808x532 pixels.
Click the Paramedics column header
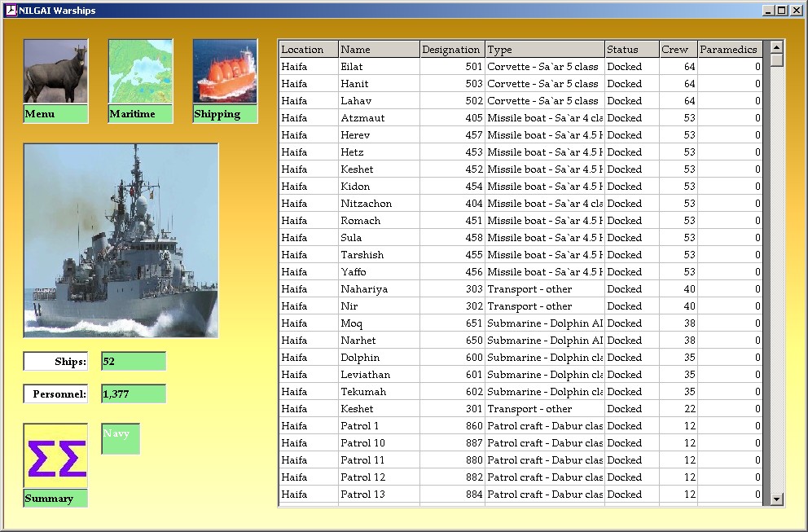(730, 50)
